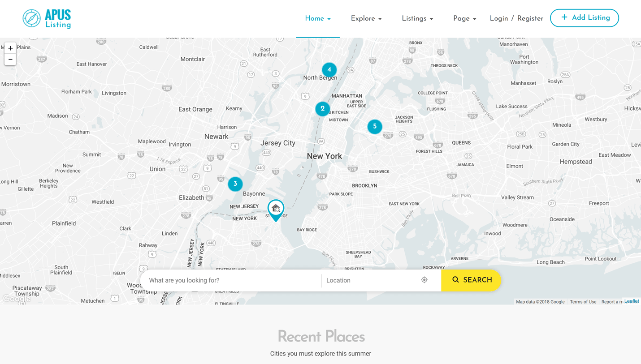
Task: Click the 'New York' map label
Action: pos(325,156)
